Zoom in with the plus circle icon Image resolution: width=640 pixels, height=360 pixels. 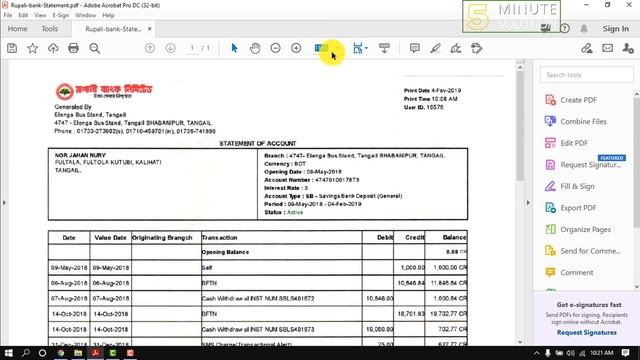tap(296, 48)
